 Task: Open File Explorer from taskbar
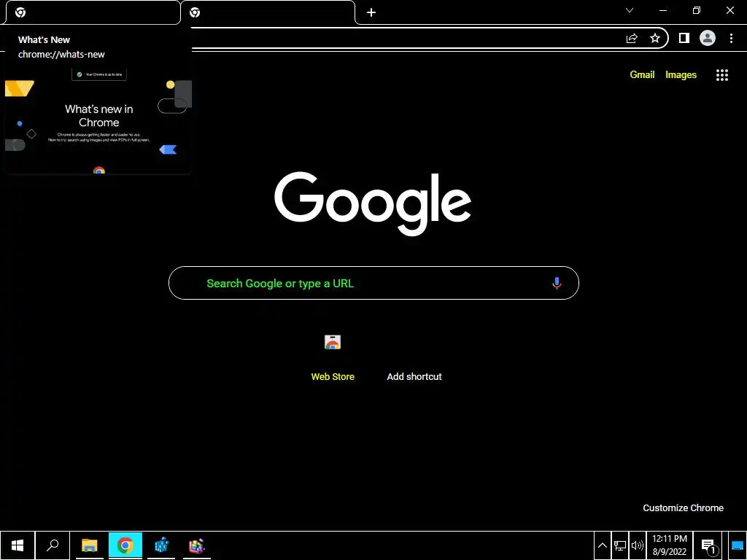89,545
